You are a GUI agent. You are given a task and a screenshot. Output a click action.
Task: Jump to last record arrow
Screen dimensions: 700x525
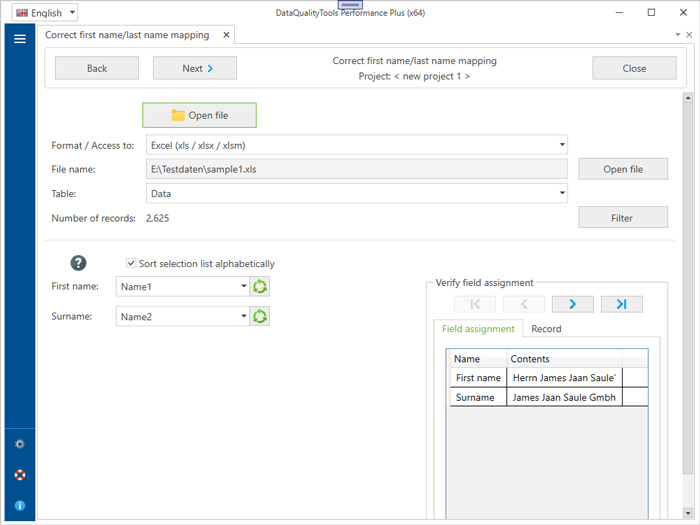[621, 304]
